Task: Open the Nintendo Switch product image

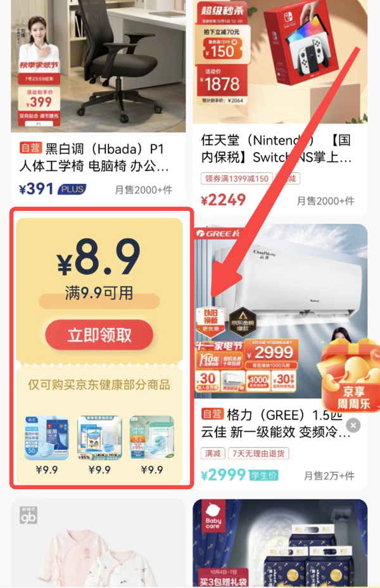Action: click(x=280, y=61)
